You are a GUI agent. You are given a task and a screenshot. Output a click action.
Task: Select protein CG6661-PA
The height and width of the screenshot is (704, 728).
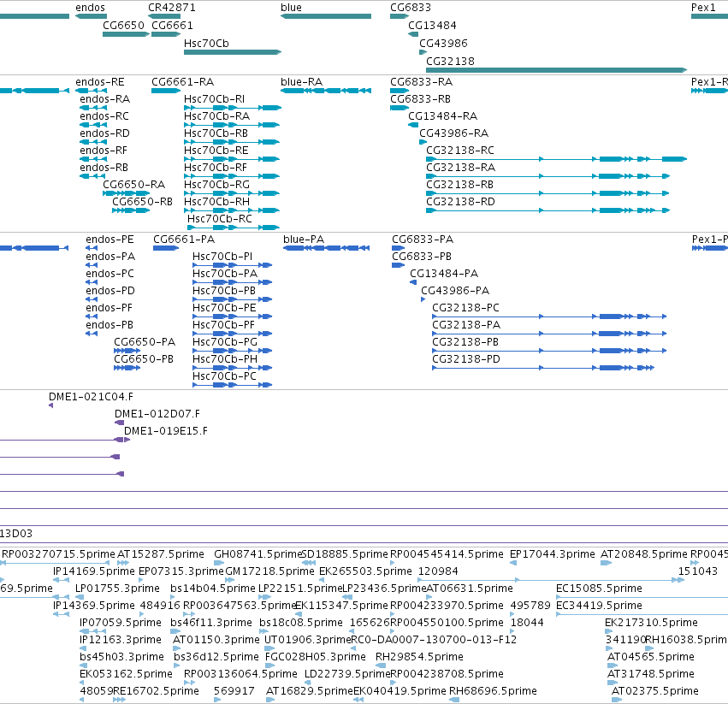point(184,240)
